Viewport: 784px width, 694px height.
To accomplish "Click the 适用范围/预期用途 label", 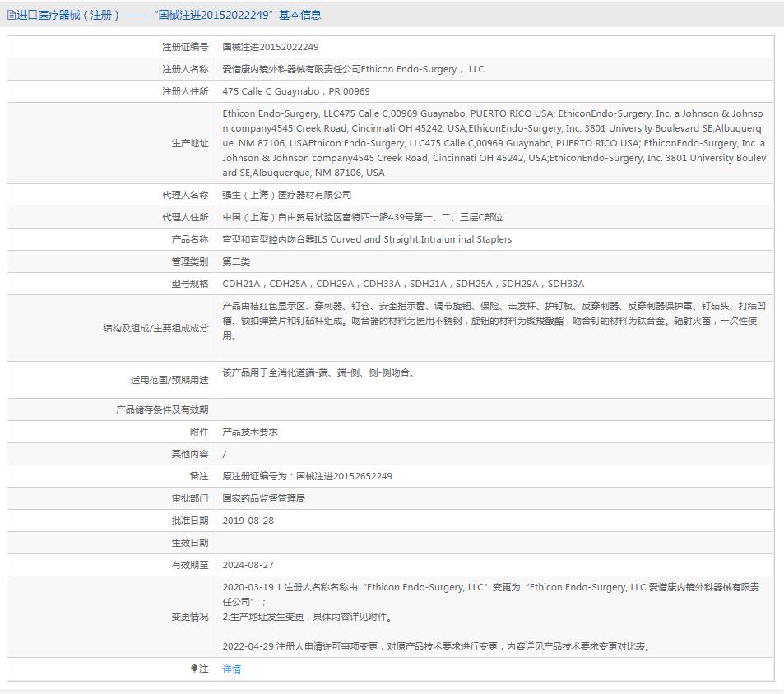I will tap(169, 380).
